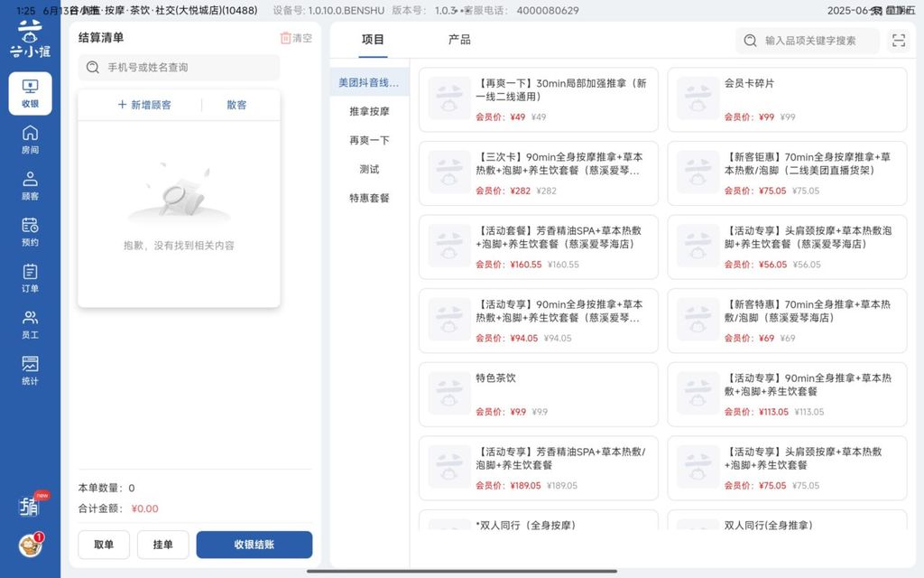Screen dimensions: 924x578
Task: Open the 收银 cashier section in sidebar
Action: (x=30, y=93)
